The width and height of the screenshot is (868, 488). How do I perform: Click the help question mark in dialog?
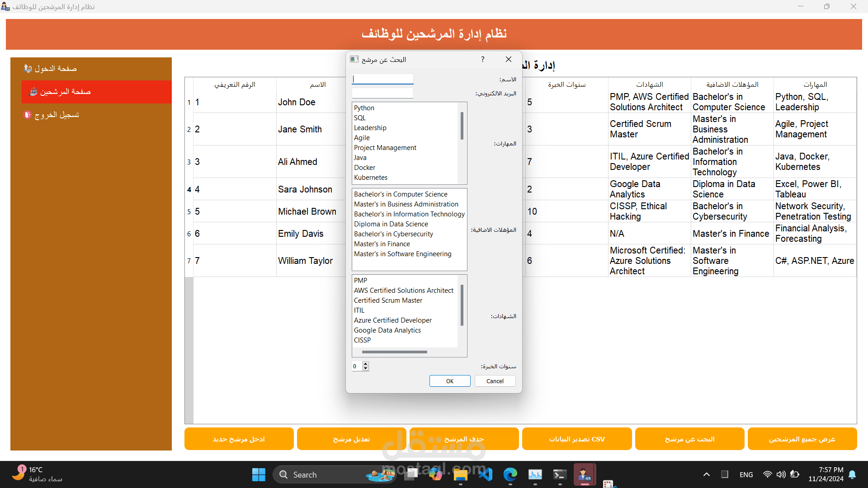[483, 59]
